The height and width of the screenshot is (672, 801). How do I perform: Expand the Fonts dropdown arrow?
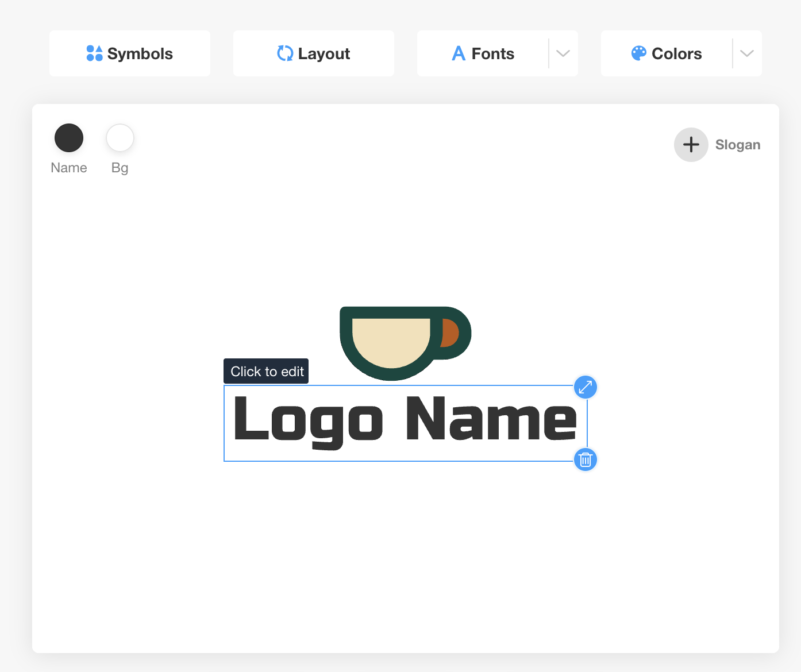click(x=563, y=53)
